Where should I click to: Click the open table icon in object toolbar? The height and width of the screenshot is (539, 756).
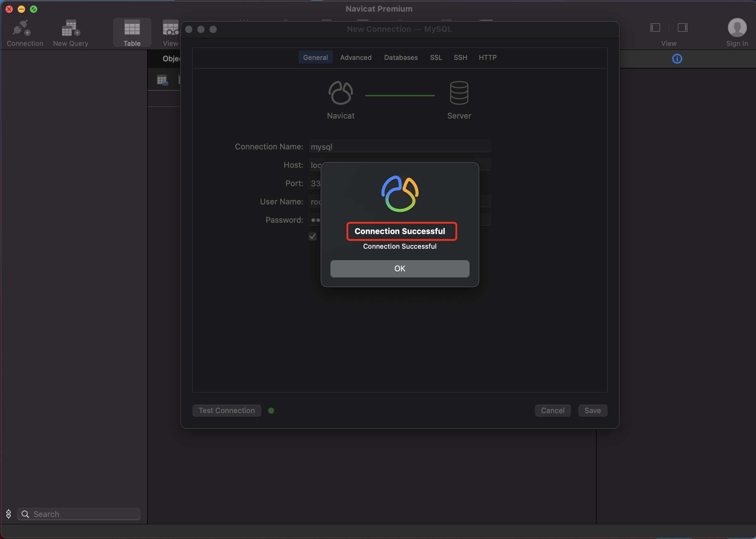(x=162, y=80)
